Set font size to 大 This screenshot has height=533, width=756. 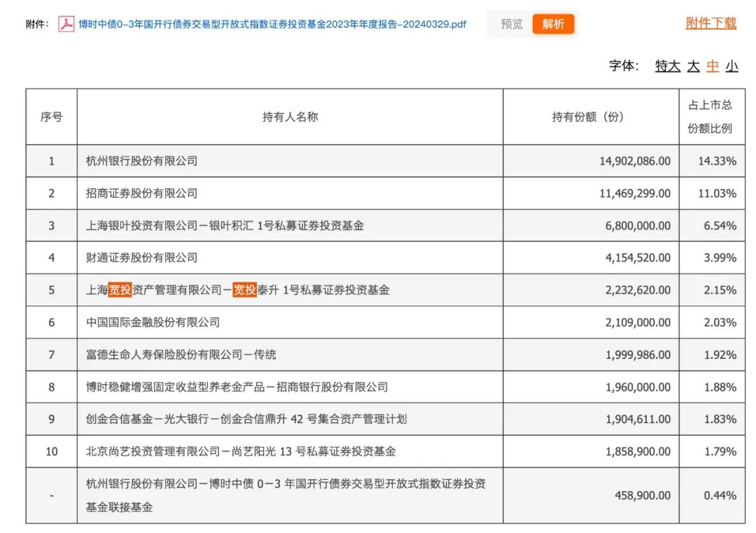coord(693,66)
